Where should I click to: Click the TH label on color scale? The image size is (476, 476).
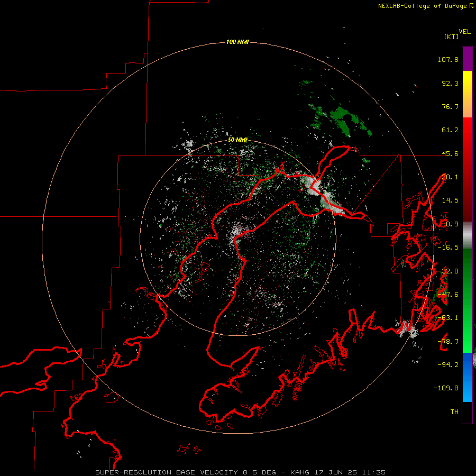[454, 412]
